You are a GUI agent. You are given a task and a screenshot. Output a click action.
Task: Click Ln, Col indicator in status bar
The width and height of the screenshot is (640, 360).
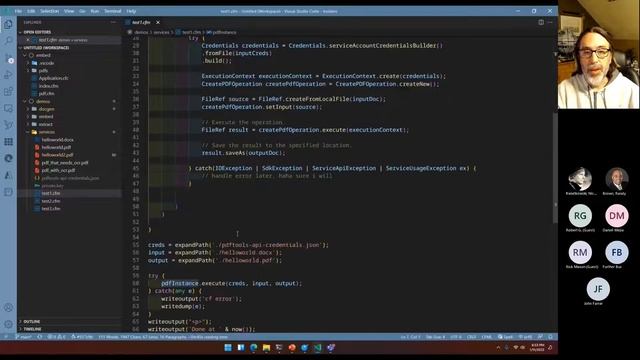[410, 337]
